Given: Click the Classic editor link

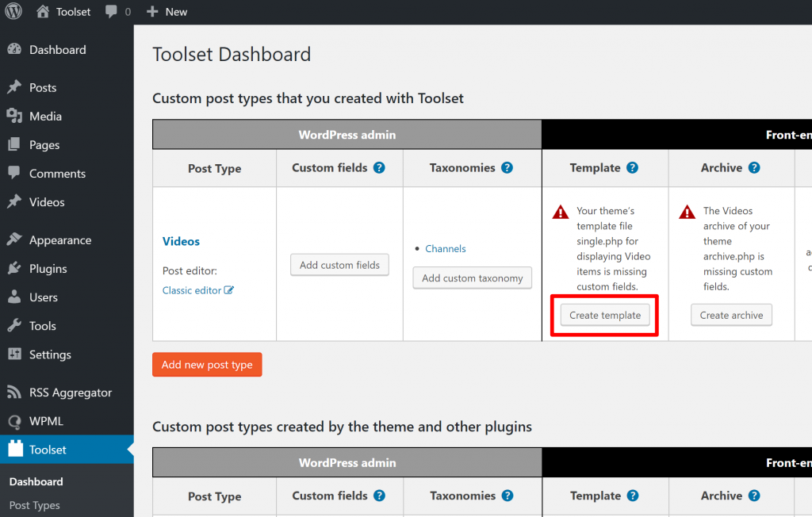Looking at the screenshot, I should (x=192, y=290).
